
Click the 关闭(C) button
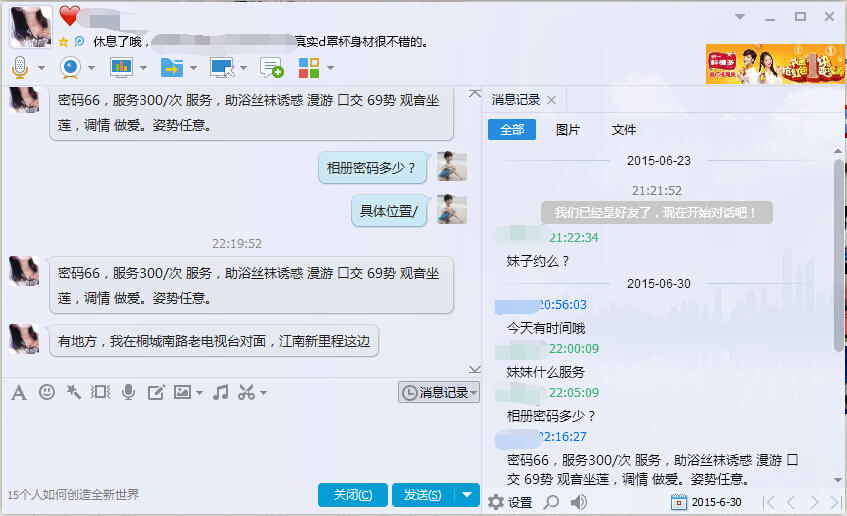point(352,495)
